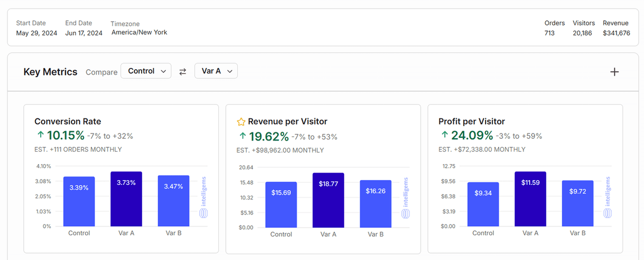Select the 3.73% Var A conversion bar
This screenshot has width=644, height=260.
(x=126, y=199)
